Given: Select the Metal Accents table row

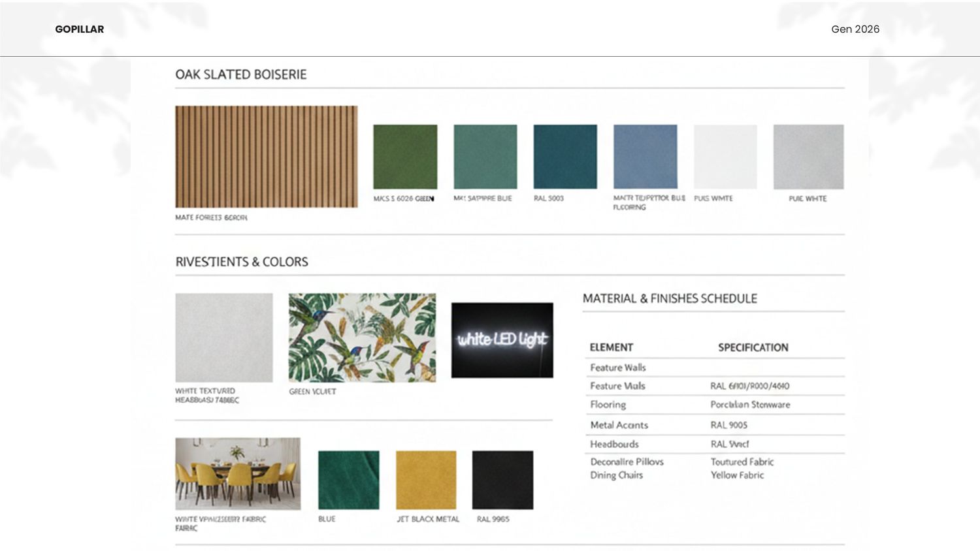Looking at the screenshot, I should tap(713, 425).
